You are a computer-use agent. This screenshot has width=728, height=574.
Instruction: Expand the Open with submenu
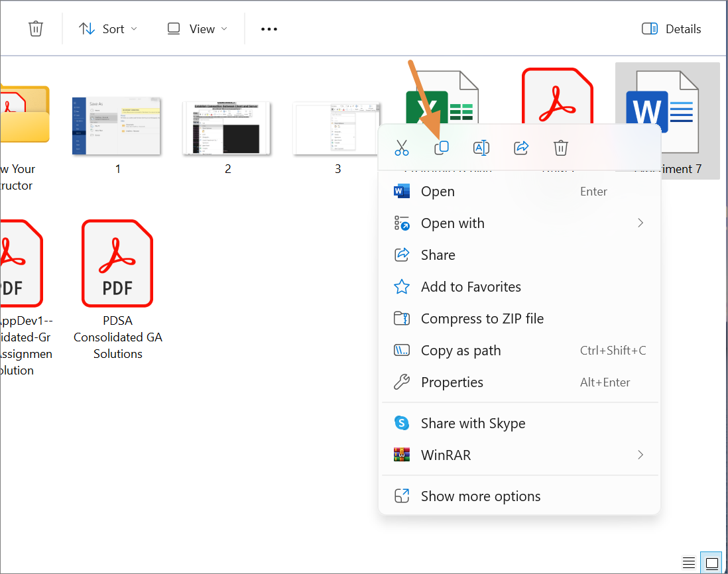pos(519,223)
